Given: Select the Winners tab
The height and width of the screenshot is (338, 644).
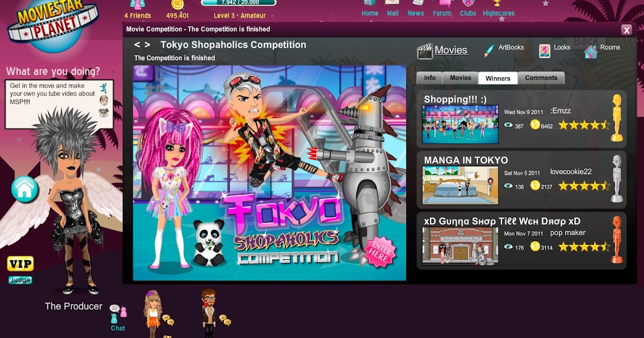Looking at the screenshot, I should pos(498,78).
